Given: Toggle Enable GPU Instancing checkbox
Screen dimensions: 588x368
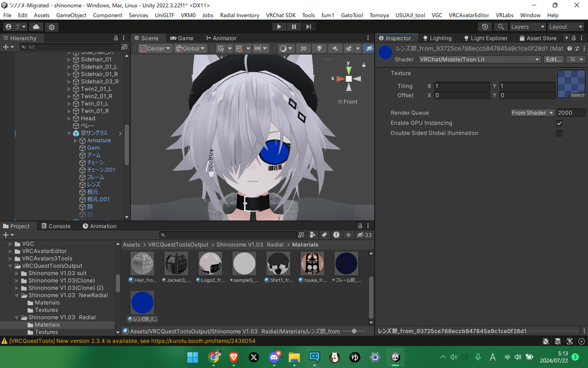Looking at the screenshot, I should pyautogui.click(x=559, y=123).
